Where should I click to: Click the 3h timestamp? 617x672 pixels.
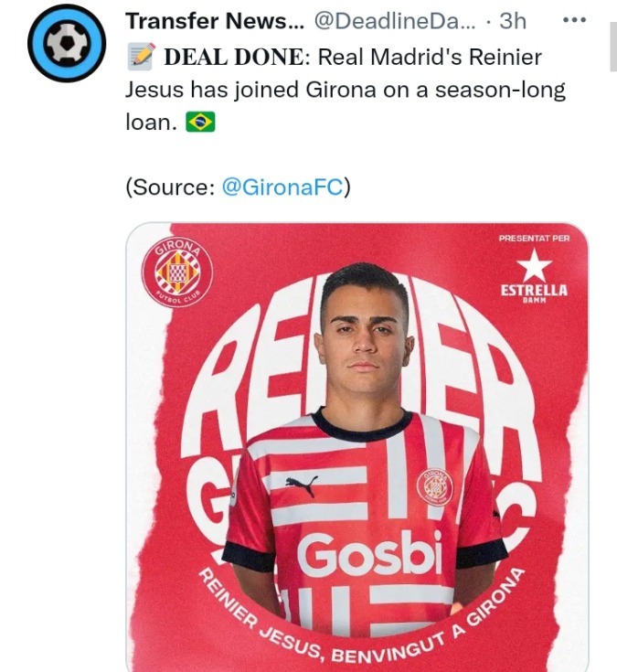point(513,20)
